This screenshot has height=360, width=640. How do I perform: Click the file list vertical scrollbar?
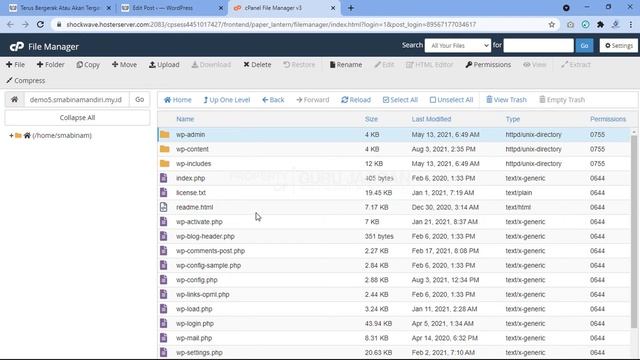coord(634,231)
